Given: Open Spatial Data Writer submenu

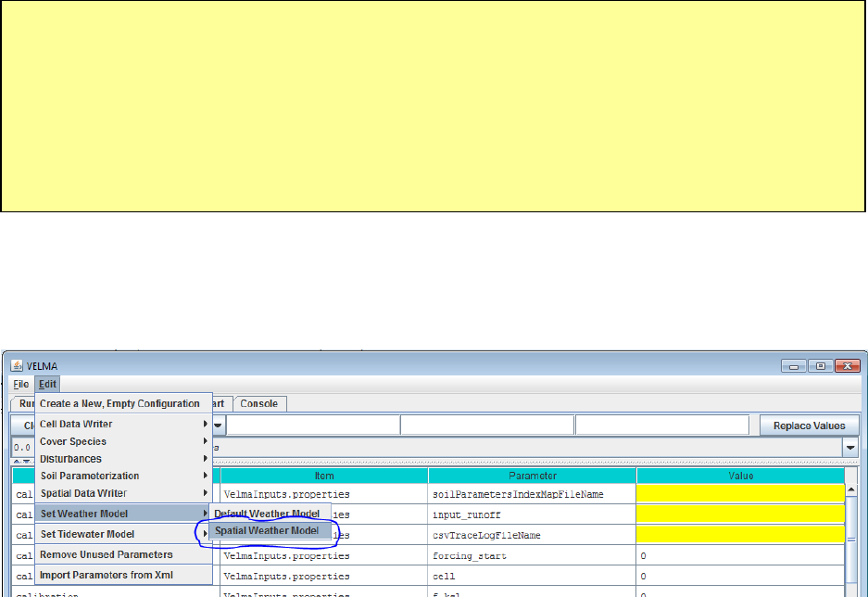Looking at the screenshot, I should click(x=123, y=493).
